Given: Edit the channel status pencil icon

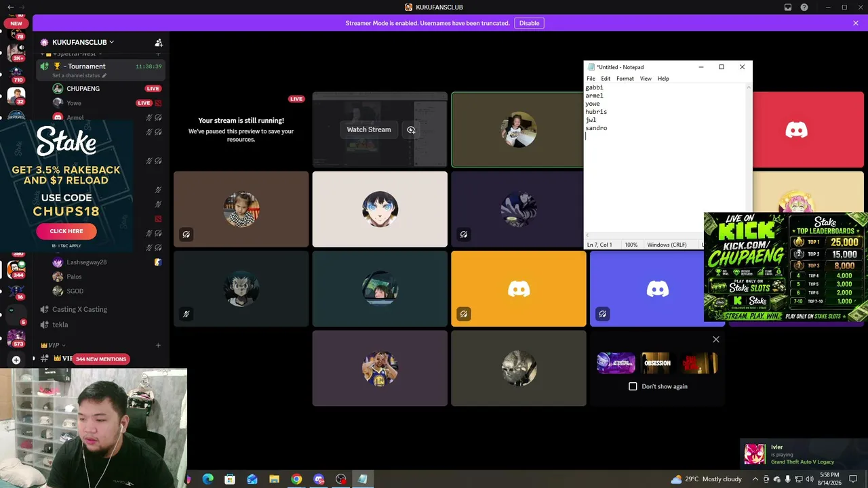Looking at the screenshot, I should (x=104, y=75).
